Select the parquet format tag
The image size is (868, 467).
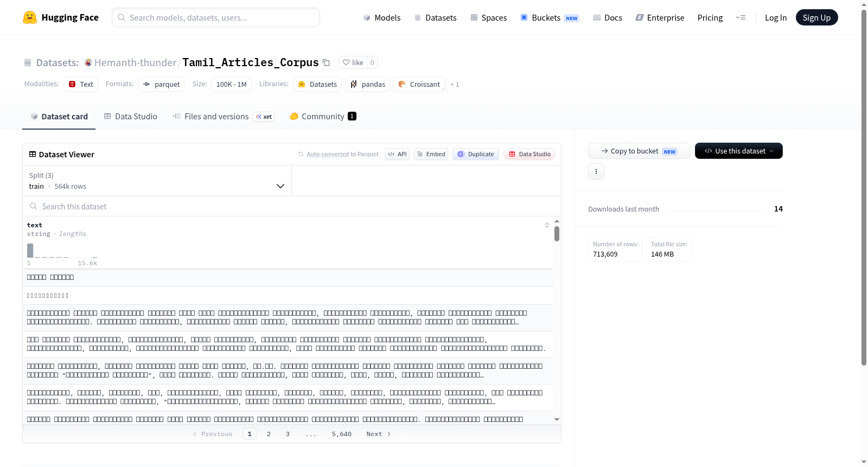[162, 84]
